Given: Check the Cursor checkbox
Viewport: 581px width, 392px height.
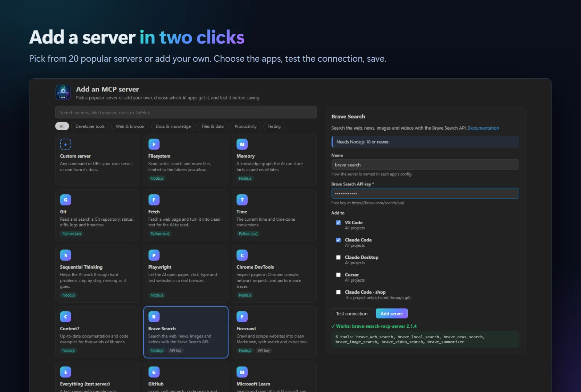Looking at the screenshot, I should tap(338, 275).
